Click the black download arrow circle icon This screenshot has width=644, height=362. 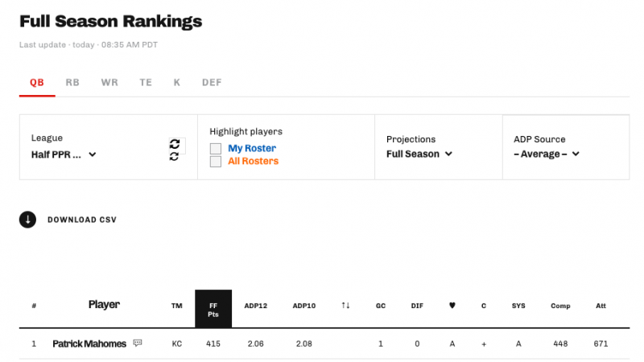pos(27,220)
